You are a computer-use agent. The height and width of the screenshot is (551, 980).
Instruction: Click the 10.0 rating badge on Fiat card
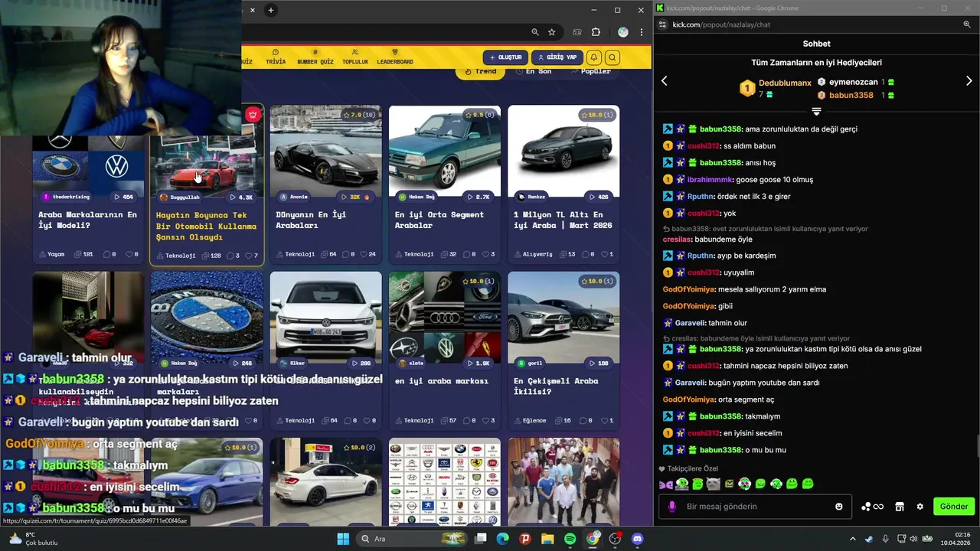[x=597, y=115]
